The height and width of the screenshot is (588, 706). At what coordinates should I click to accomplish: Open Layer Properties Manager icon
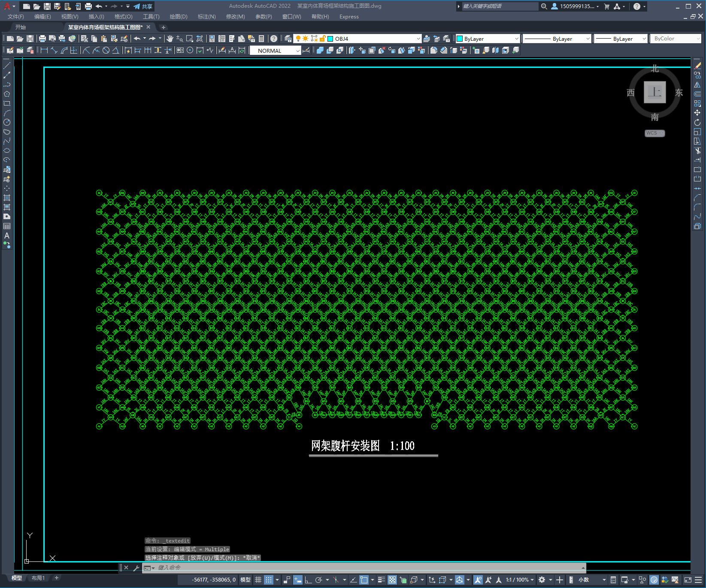(x=288, y=39)
